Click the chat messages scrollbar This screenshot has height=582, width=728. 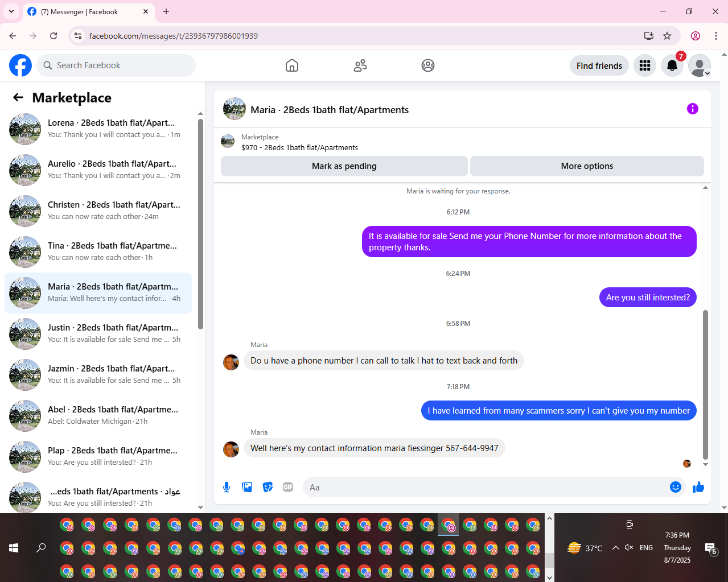pos(706,385)
